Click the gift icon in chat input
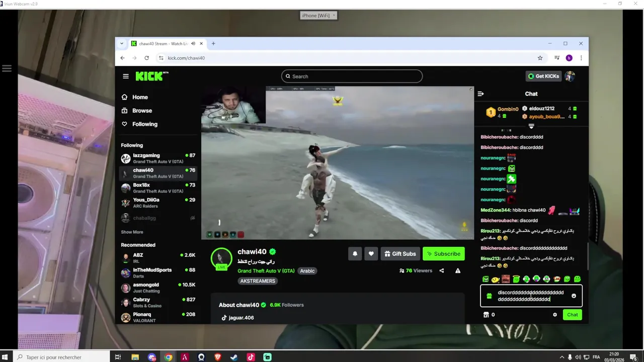The image size is (644, 362). [x=489, y=296]
